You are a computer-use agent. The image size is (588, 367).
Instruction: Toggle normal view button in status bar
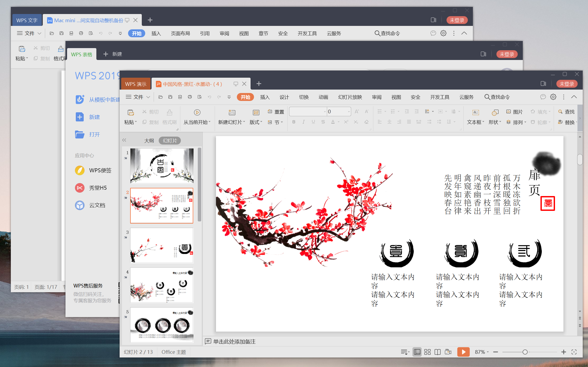point(417,352)
